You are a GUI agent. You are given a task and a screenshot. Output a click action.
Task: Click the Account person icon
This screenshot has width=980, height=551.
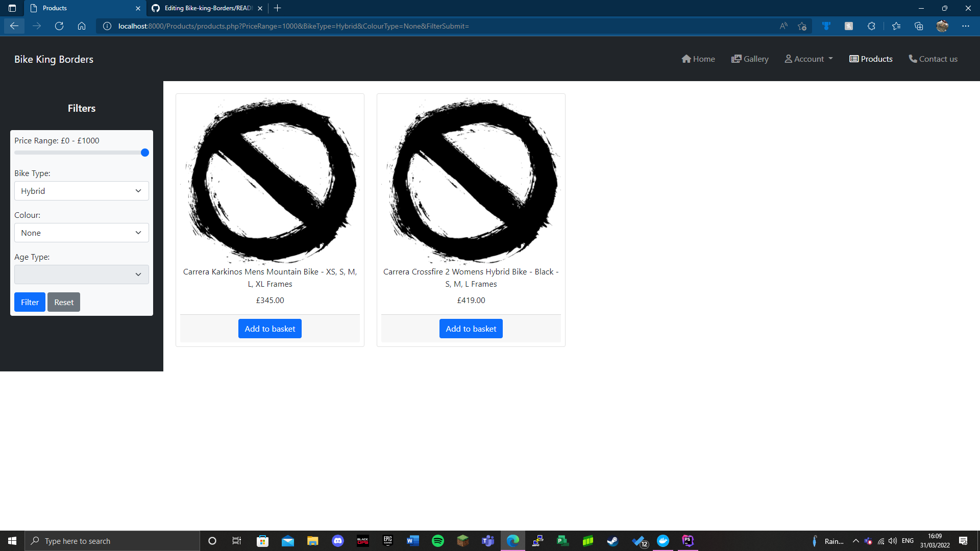(789, 59)
